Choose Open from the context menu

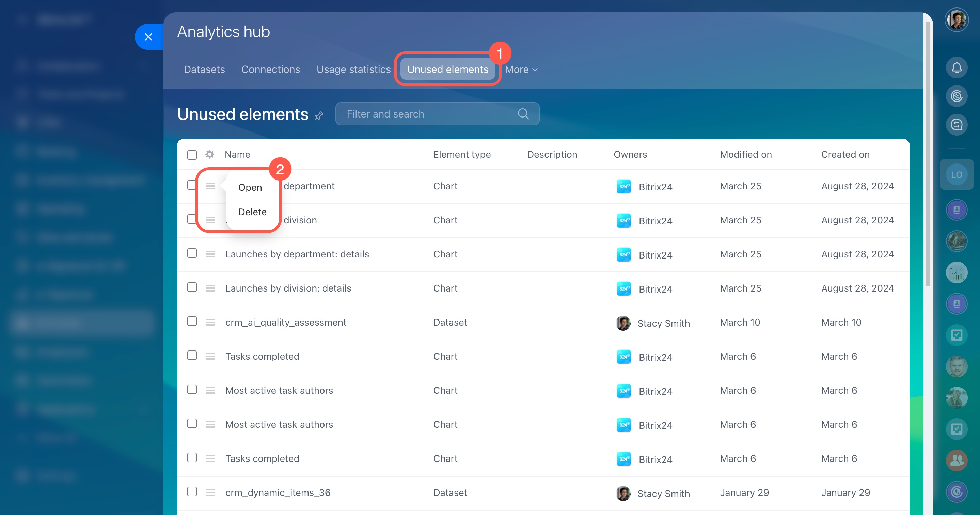(250, 187)
